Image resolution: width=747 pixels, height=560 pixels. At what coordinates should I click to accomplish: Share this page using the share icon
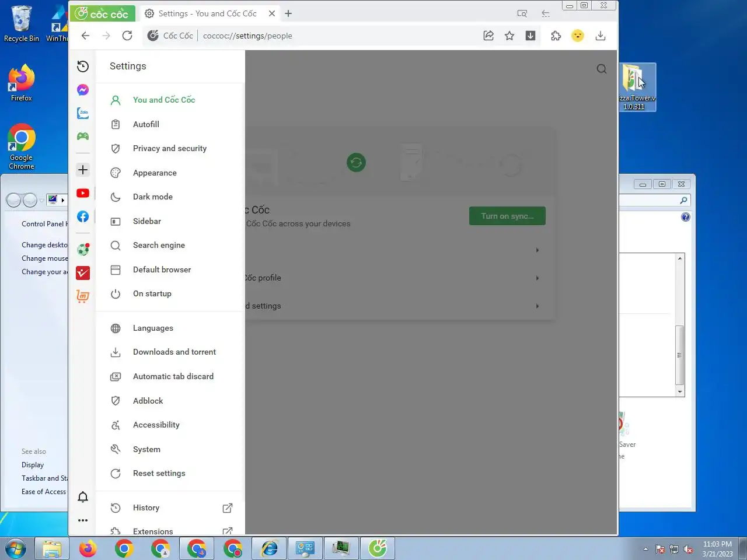click(488, 36)
